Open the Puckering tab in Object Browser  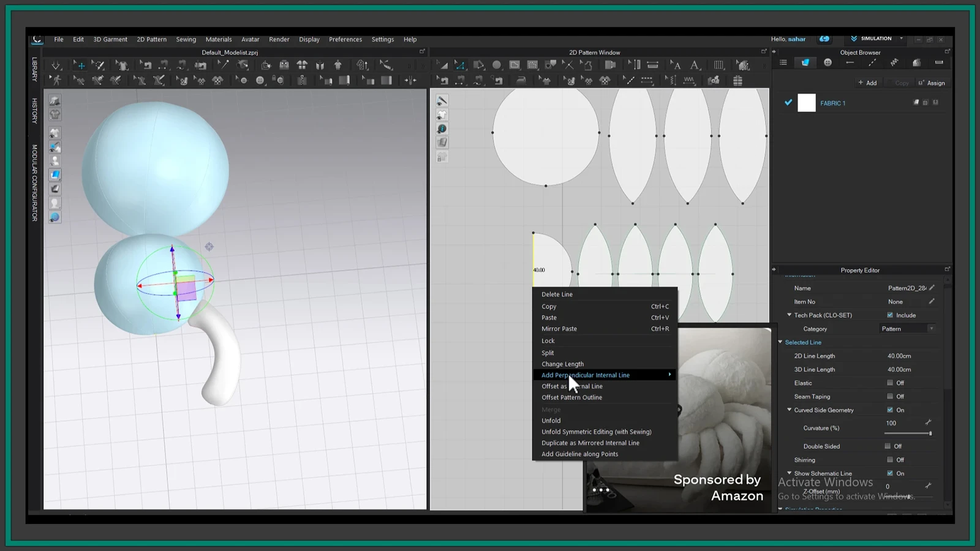(894, 62)
